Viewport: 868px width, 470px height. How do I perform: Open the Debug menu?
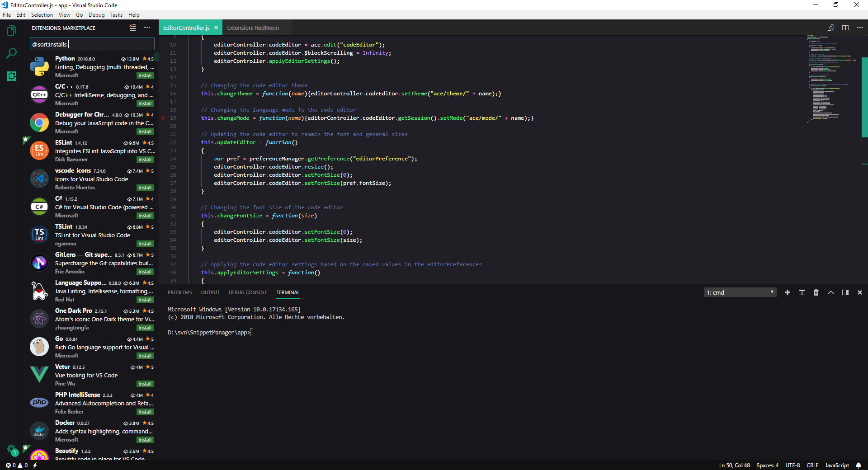pyautogui.click(x=96, y=15)
